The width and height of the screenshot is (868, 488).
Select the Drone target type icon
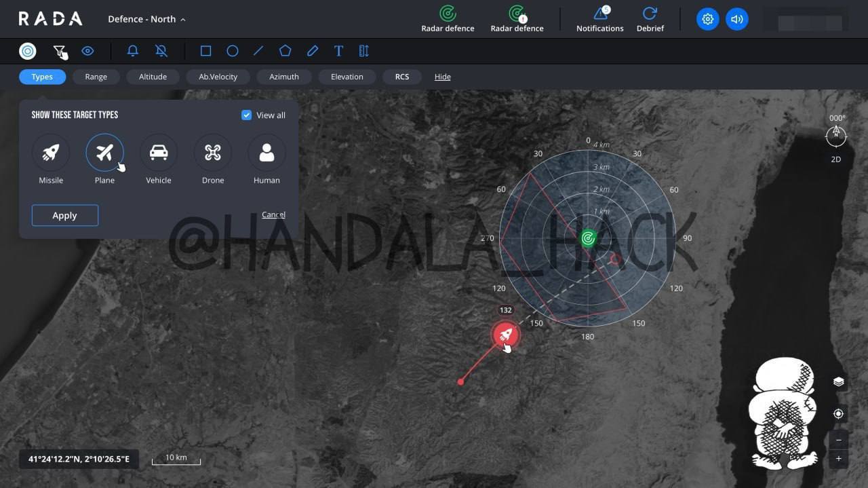(x=213, y=153)
